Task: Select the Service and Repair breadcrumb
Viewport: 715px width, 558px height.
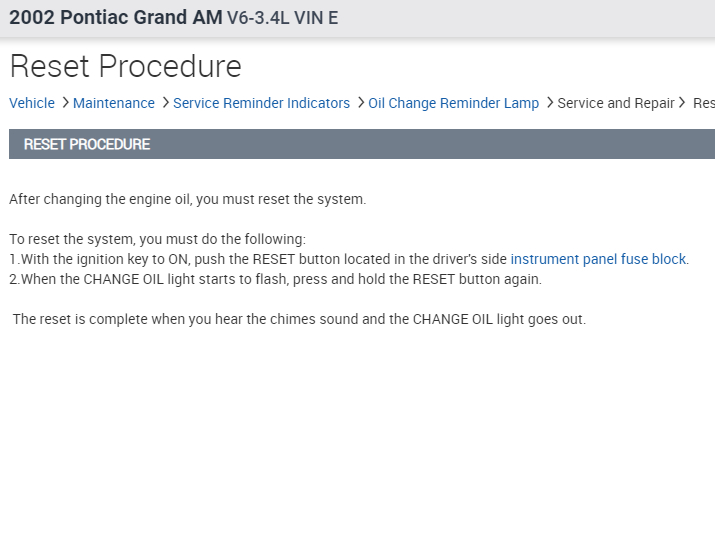Action: click(x=615, y=103)
